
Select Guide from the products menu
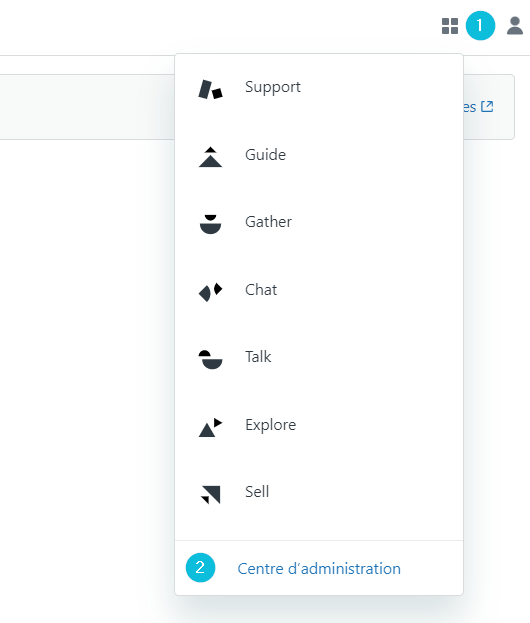tap(265, 155)
